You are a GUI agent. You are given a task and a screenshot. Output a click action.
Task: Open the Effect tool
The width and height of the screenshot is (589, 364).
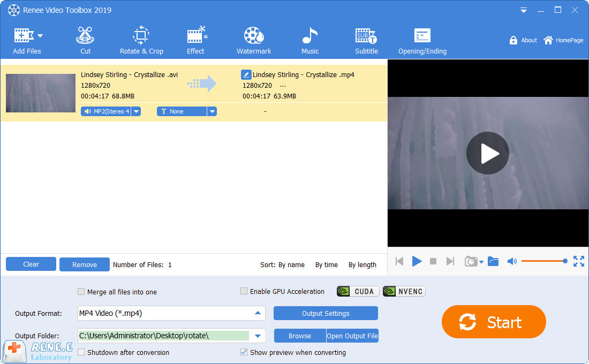(195, 40)
